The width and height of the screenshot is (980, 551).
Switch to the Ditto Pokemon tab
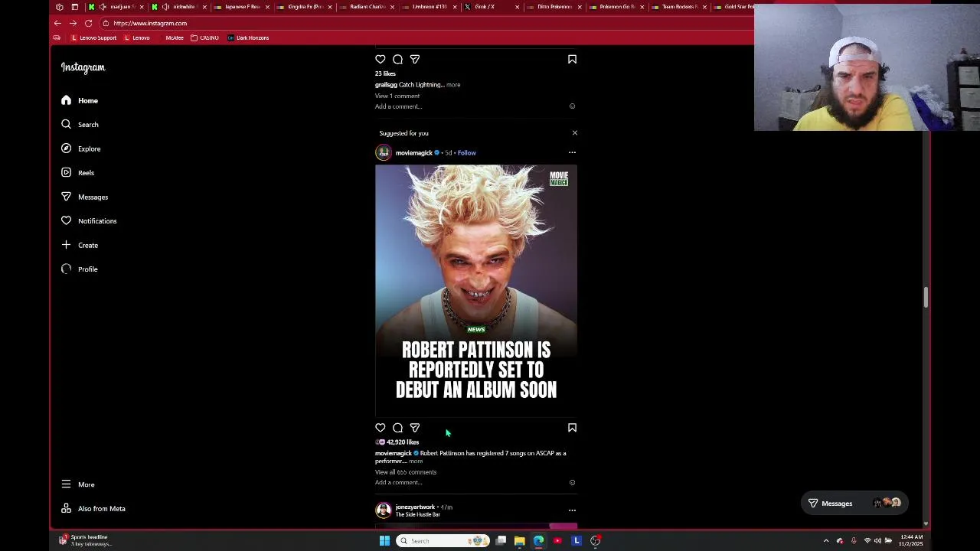[x=554, y=7]
